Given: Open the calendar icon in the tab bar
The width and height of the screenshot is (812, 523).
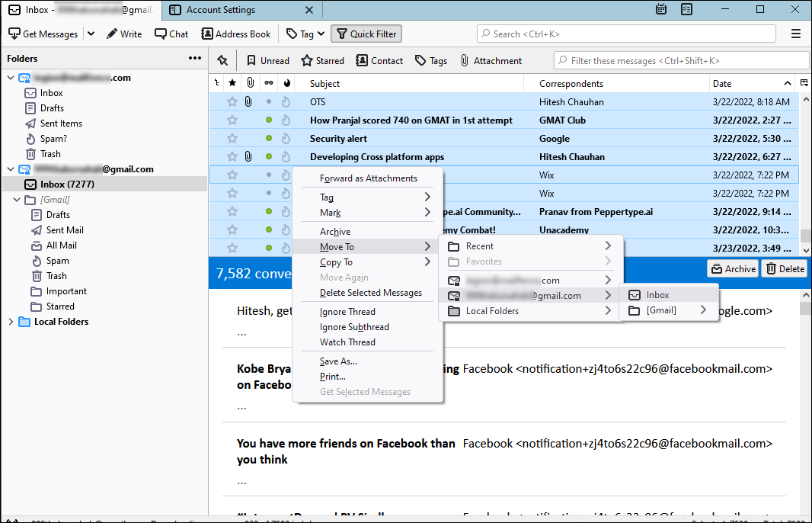Looking at the screenshot, I should (660, 9).
